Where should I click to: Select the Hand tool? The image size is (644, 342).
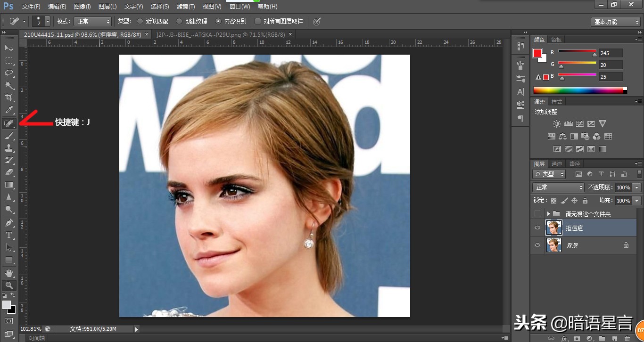9,273
